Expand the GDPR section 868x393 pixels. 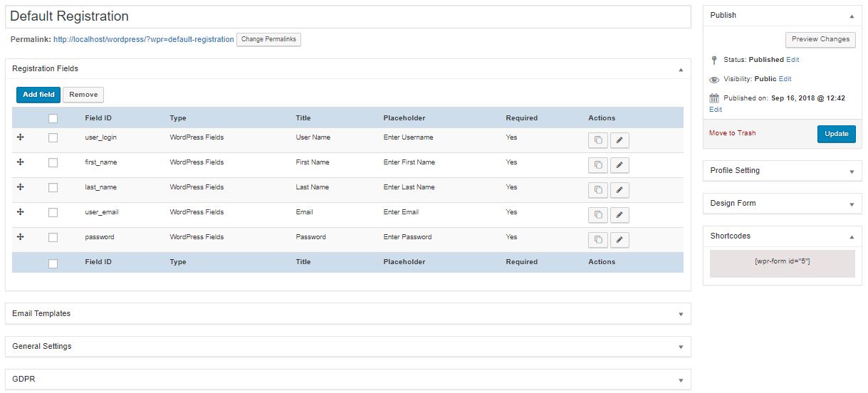click(x=680, y=379)
